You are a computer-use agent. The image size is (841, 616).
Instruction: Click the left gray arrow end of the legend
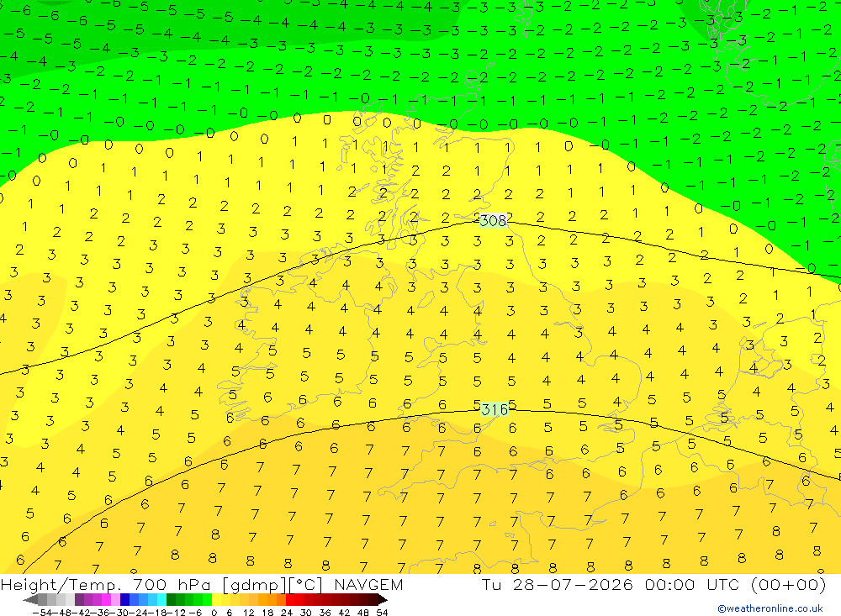click(x=30, y=600)
